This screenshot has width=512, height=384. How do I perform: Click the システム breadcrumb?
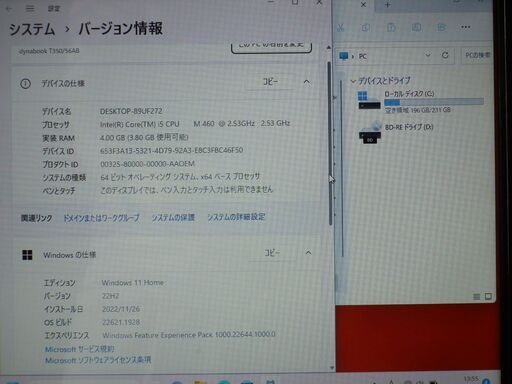point(32,29)
